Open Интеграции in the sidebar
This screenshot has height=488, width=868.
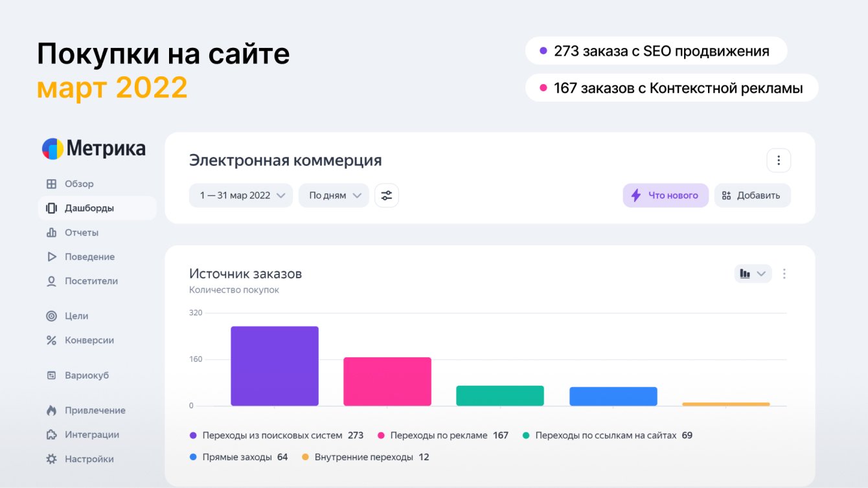click(x=92, y=435)
